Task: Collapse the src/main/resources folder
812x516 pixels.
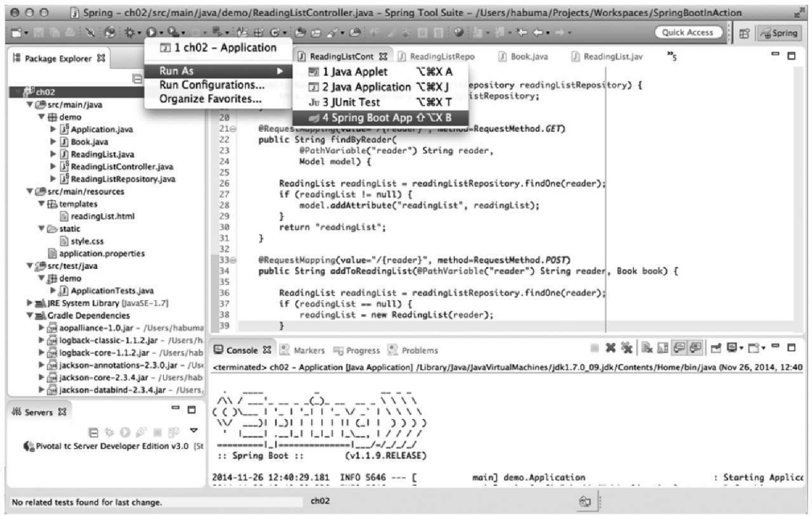Action: coord(30,191)
